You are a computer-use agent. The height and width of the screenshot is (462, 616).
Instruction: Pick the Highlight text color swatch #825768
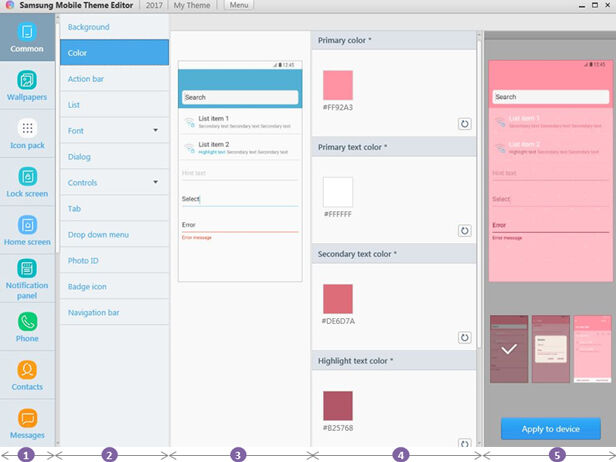pyautogui.click(x=338, y=406)
